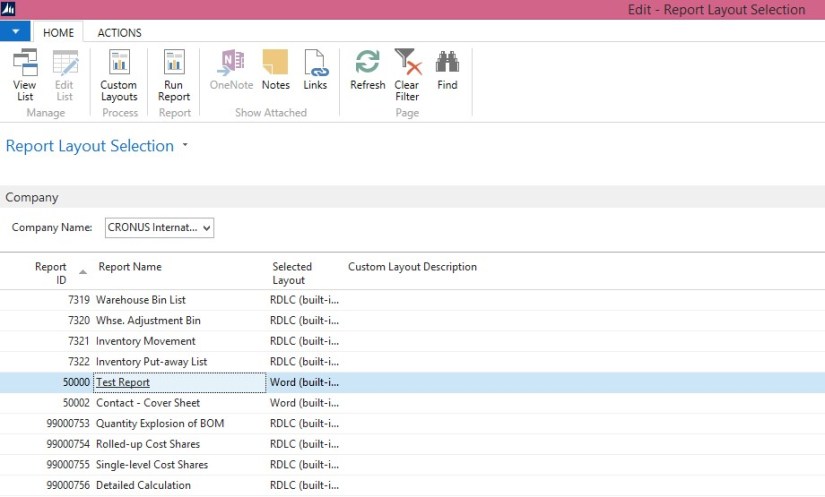Click the View List ribbon icon
This screenshot has width=825, height=497.
tap(25, 73)
